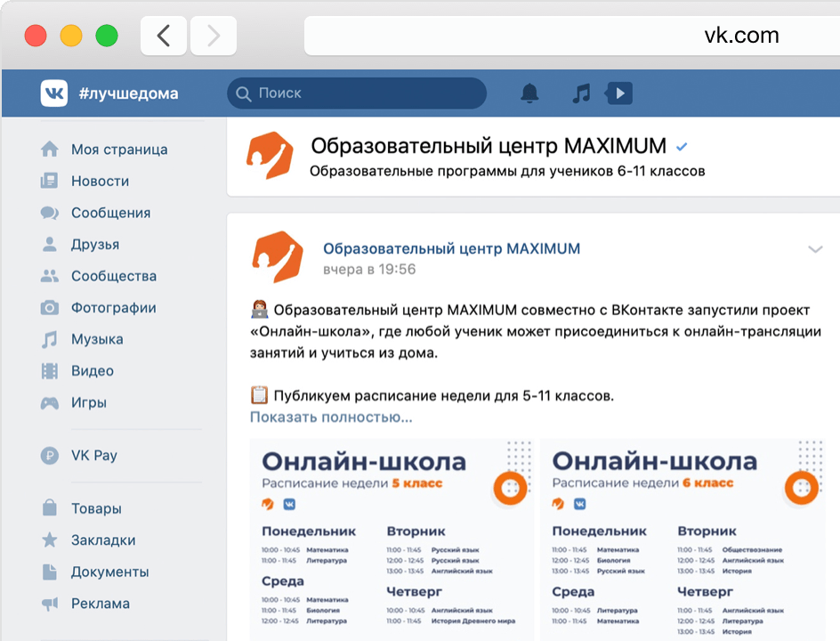The image size is (840, 641).
Task: Open Новости in sidebar
Action: coord(101,181)
